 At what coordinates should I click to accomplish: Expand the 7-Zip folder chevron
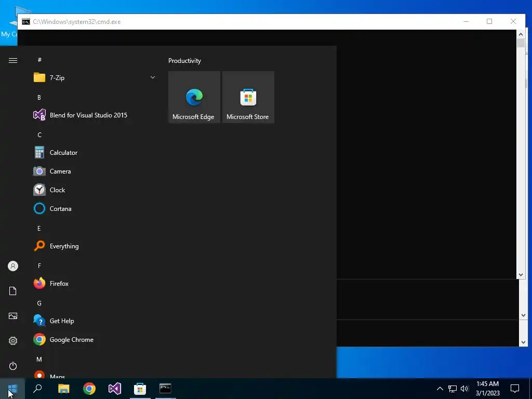point(153,78)
